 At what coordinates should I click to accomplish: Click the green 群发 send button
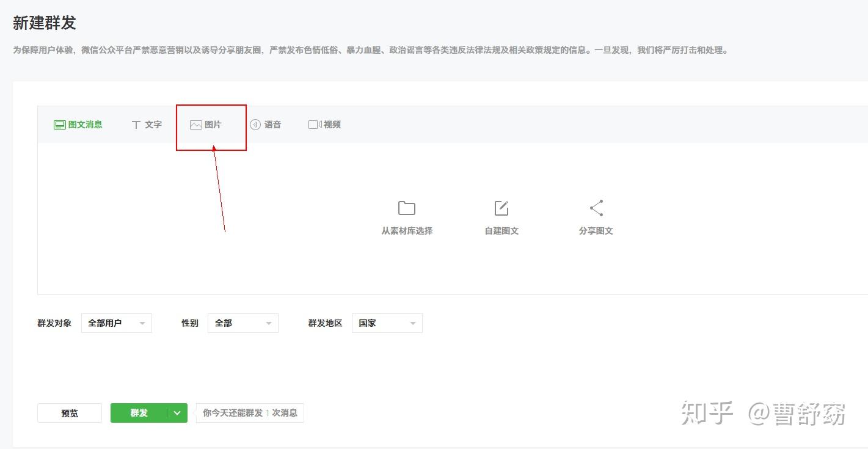(x=139, y=413)
